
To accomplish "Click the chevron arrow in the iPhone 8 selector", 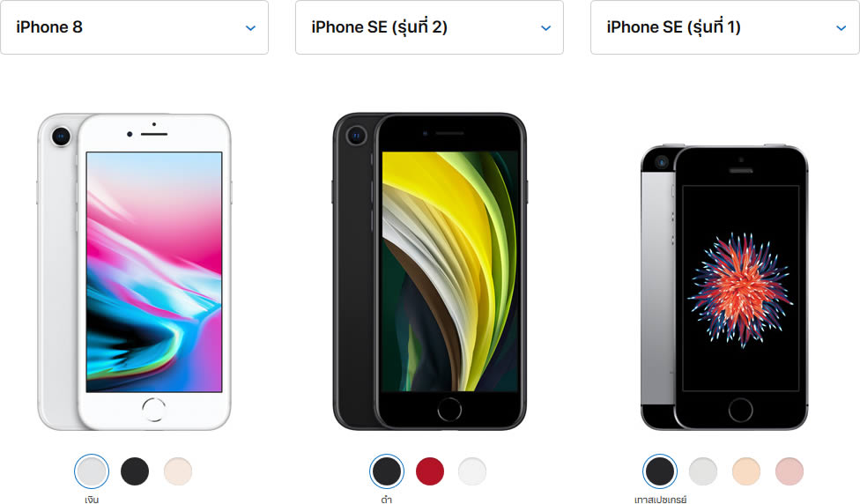I will coord(250,28).
